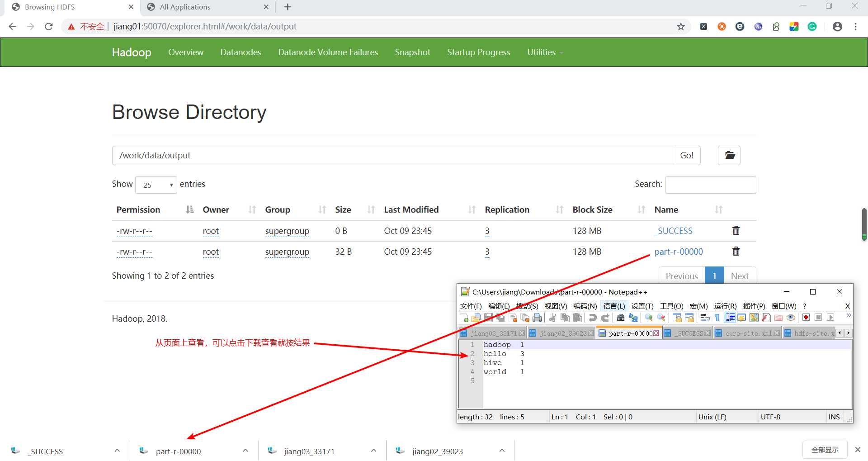Create a new file in Notepad++
The width and height of the screenshot is (868, 461).
464,318
